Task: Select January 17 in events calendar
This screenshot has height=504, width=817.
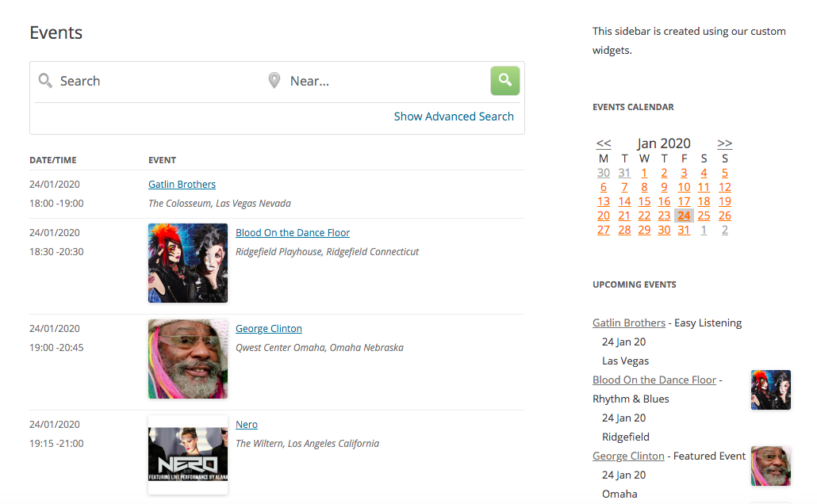Action: click(684, 201)
